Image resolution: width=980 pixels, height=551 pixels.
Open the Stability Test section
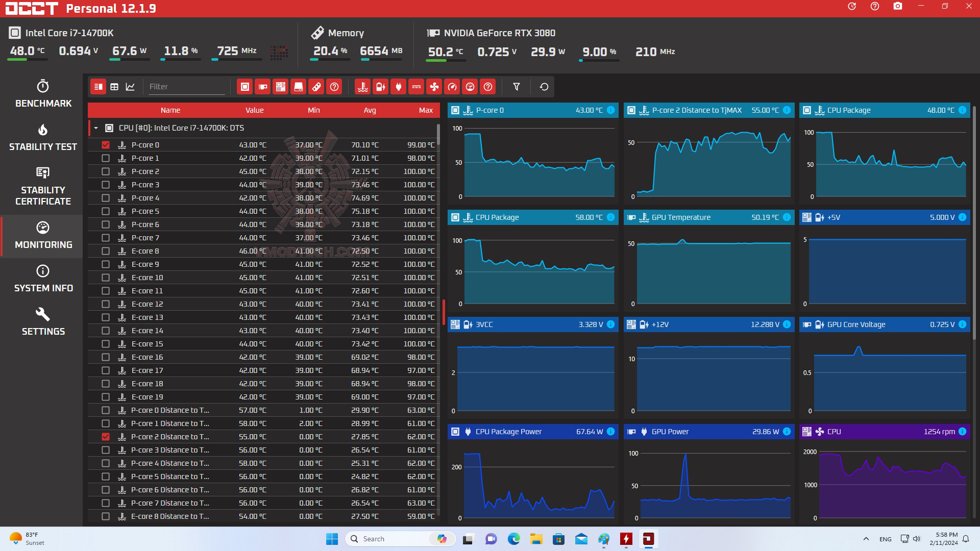tap(43, 138)
